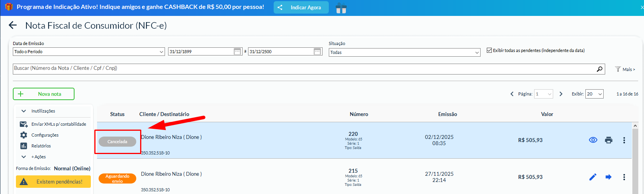This screenshot has height=194, width=644.
Task: Click the note search input field
Action: [303, 69]
